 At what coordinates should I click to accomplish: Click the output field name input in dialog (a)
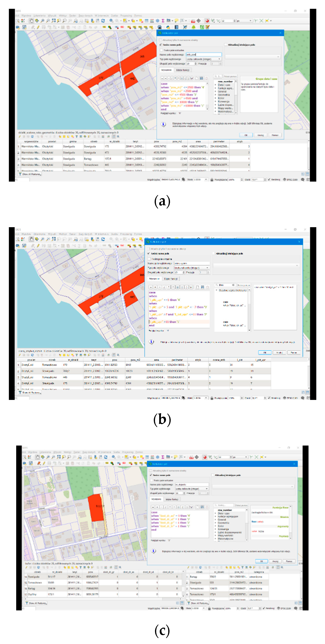(204, 54)
